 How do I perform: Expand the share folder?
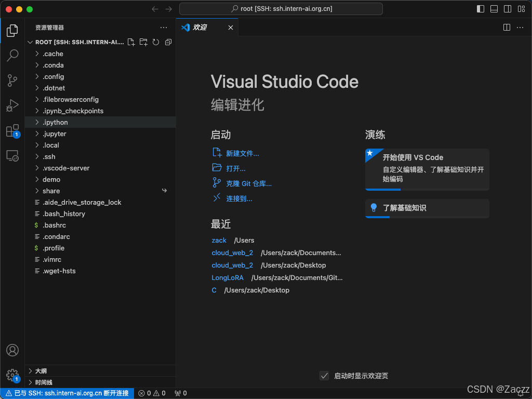click(x=100, y=191)
